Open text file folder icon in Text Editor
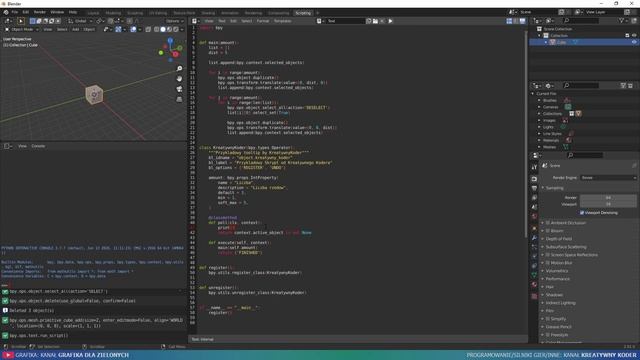This screenshot has width=640, height=360. (375, 21)
